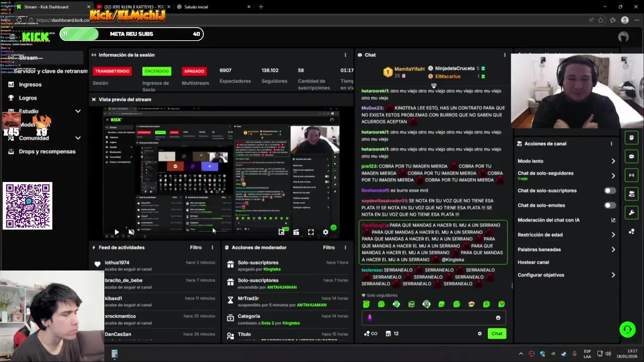Select lothus1974 in activity feed
This screenshot has height=362, width=644.
pos(117,262)
